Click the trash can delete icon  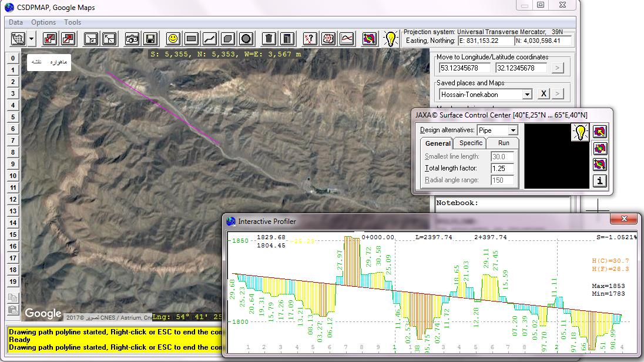point(269,39)
